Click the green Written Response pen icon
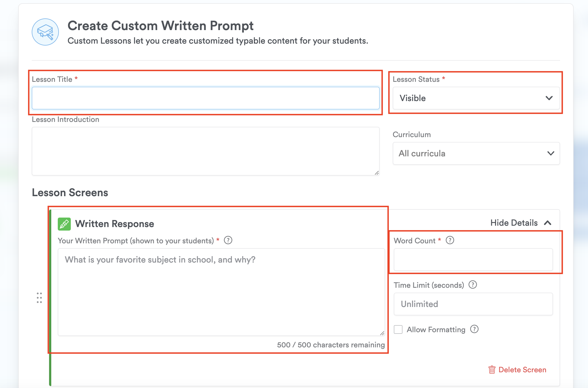 (x=64, y=224)
